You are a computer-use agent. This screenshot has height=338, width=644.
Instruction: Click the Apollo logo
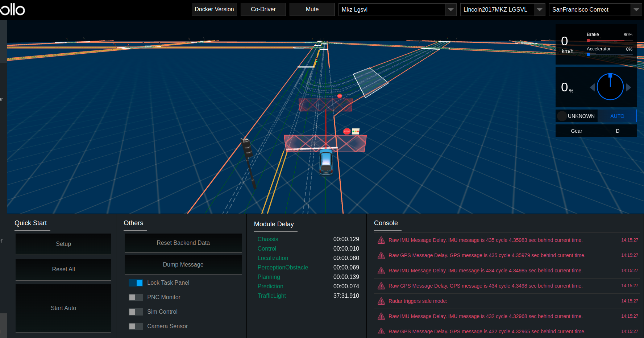[x=13, y=10]
